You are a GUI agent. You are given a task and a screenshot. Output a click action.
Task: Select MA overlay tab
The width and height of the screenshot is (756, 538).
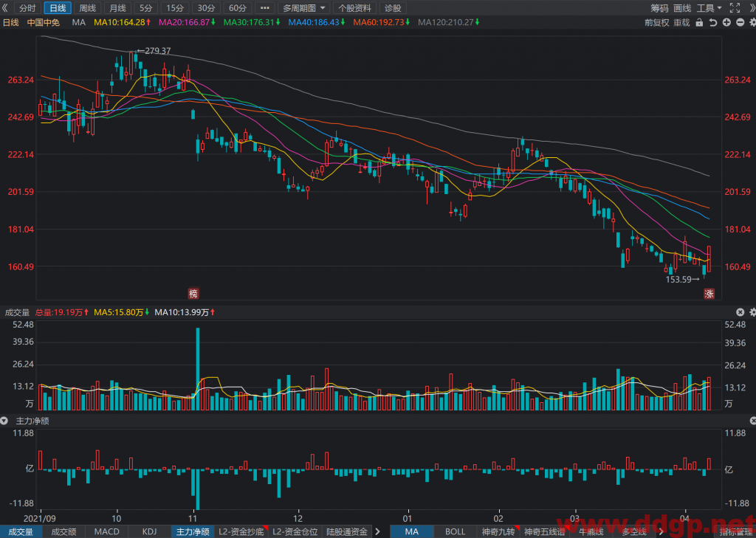click(x=412, y=532)
